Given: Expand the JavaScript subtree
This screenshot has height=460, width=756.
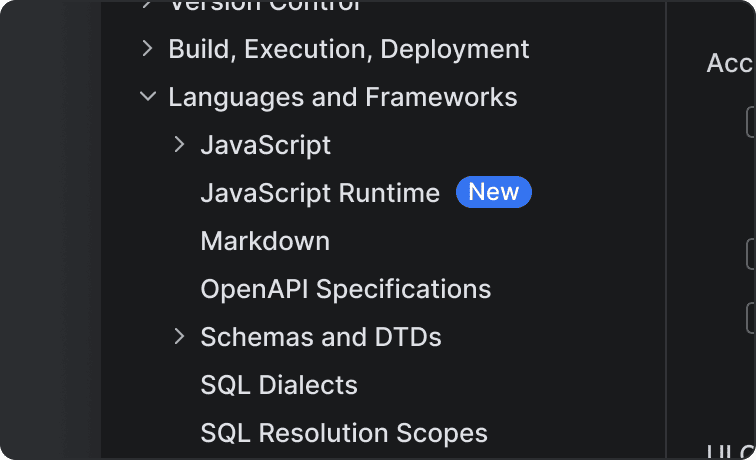Looking at the screenshot, I should 179,144.
